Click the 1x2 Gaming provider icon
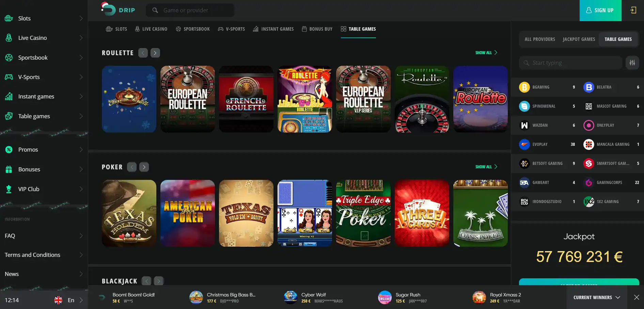644x309 pixels. 588,202
